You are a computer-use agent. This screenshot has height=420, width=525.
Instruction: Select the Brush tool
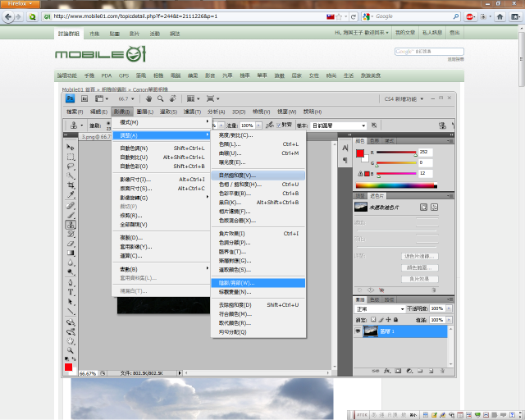pyautogui.click(x=71, y=215)
